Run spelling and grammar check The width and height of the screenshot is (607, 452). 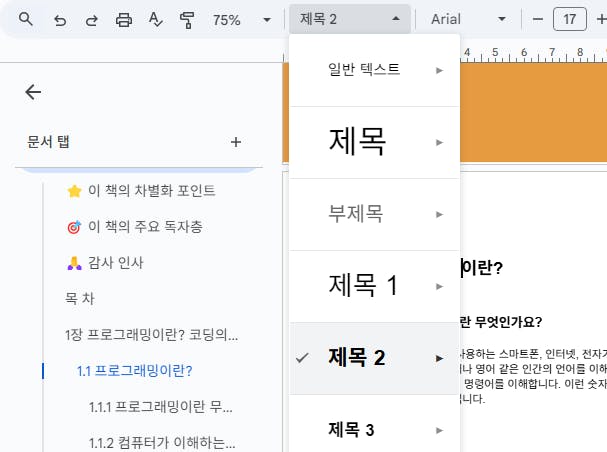[x=156, y=19]
